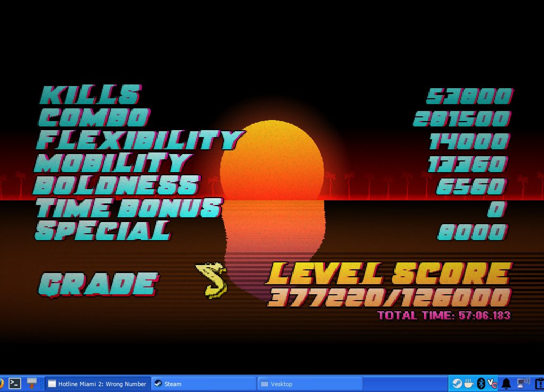This screenshot has width=544, height=392.
Task: Click the COMBO label
Action: point(94,117)
